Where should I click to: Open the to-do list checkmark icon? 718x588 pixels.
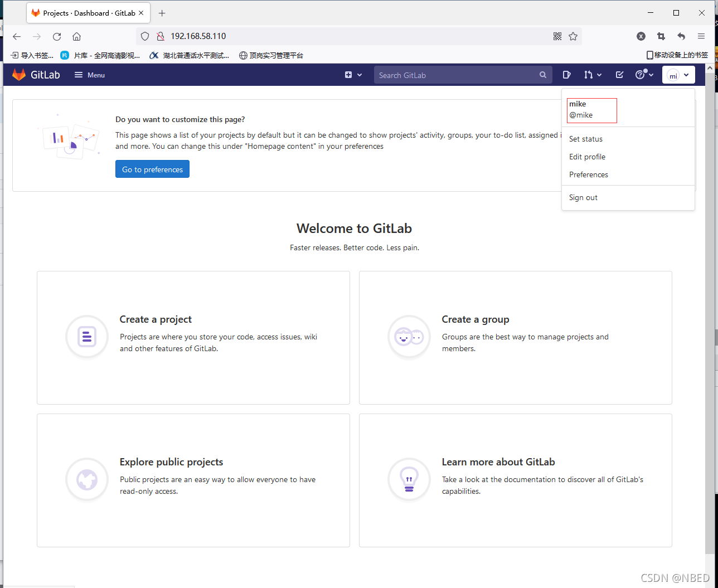(x=619, y=74)
